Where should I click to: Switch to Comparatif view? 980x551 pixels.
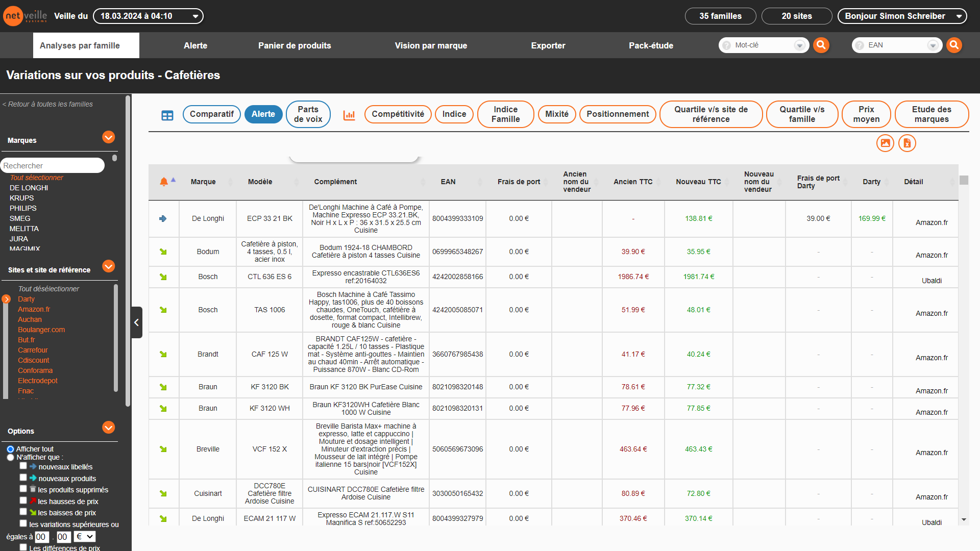[211, 114]
